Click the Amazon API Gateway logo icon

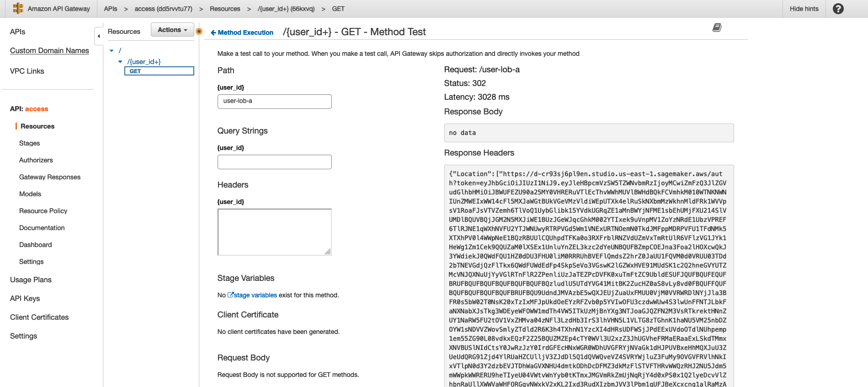click(18, 8)
